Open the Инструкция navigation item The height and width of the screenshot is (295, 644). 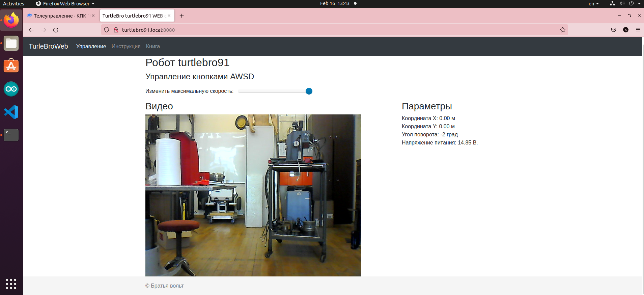[126, 47]
